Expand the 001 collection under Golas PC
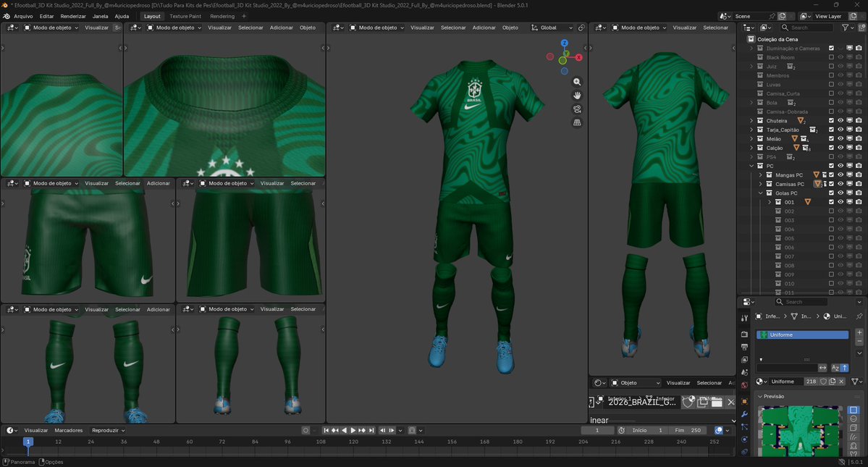 click(770, 202)
